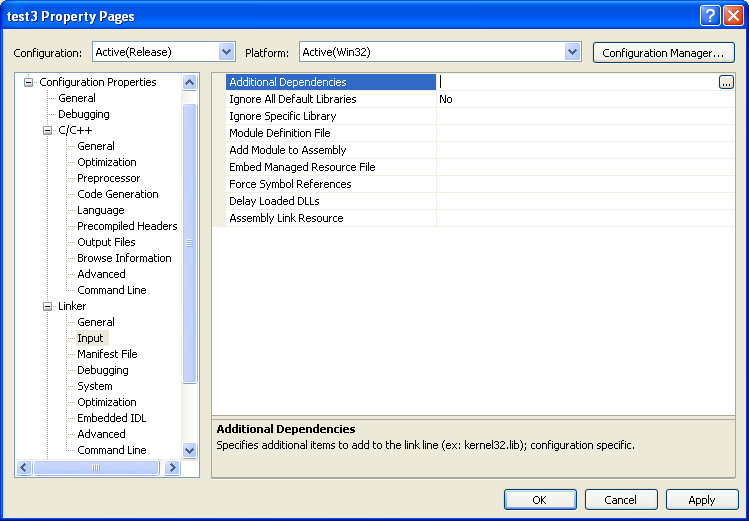Select Preprocessor under C/C++
Screen dimensions: 749x521
107,178
